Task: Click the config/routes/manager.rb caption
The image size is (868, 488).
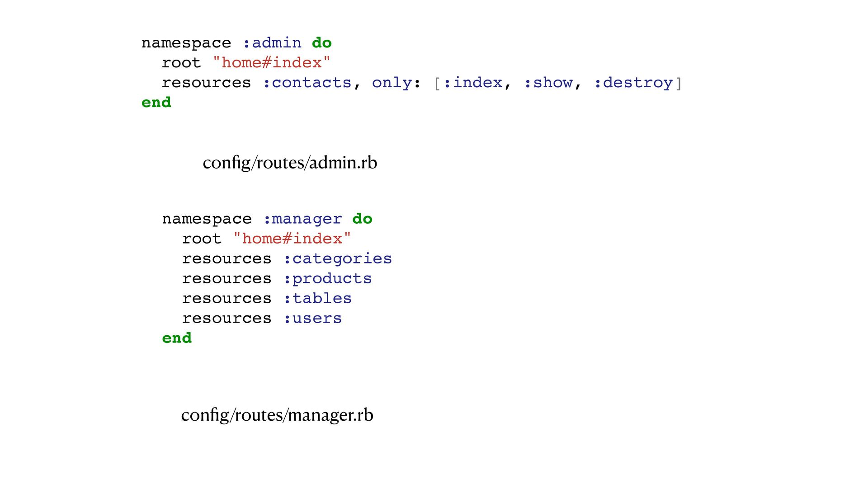Action: 277,415
